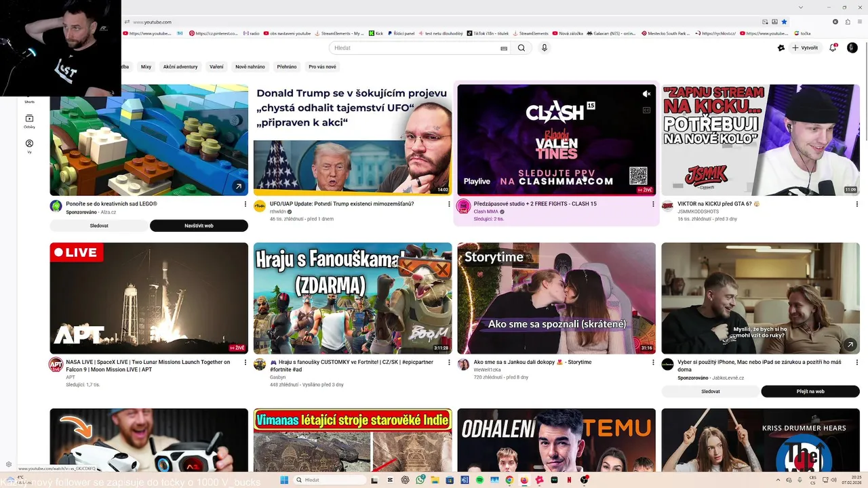This screenshot has height=488, width=868.
Task: Open the Windows Start menu
Action: pyautogui.click(x=284, y=480)
